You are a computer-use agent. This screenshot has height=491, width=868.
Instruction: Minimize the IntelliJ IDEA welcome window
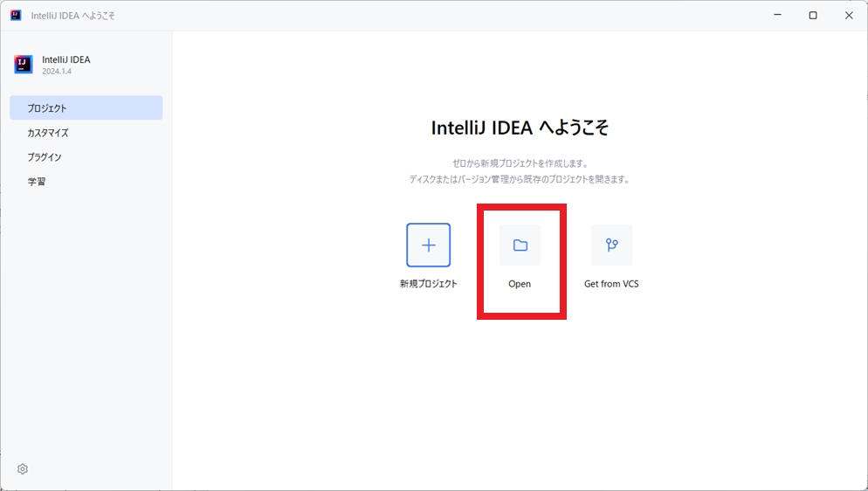click(x=778, y=16)
